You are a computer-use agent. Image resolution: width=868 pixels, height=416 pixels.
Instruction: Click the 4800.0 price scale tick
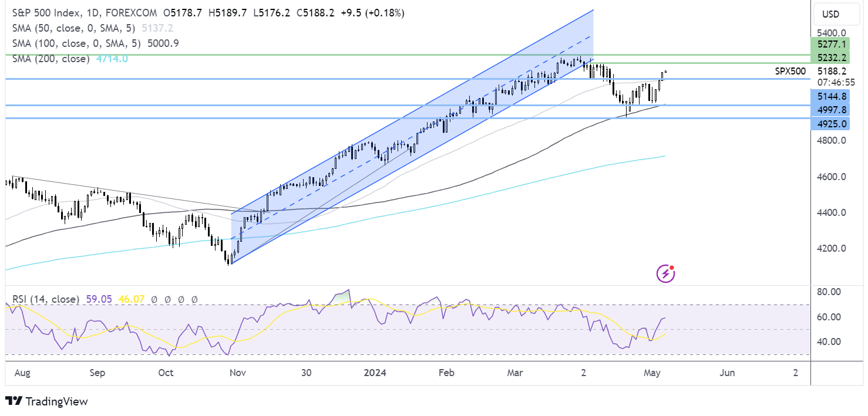click(830, 141)
